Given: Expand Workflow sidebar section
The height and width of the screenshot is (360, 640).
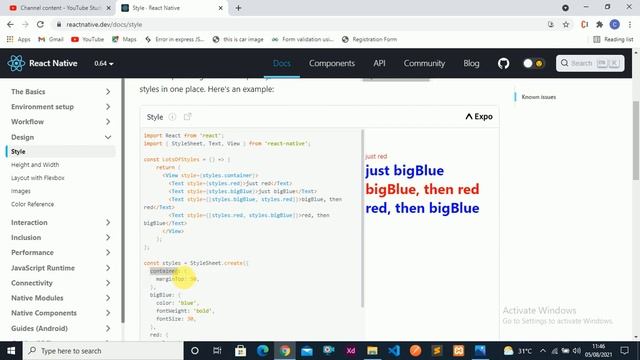Looking at the screenshot, I should pos(61,122).
